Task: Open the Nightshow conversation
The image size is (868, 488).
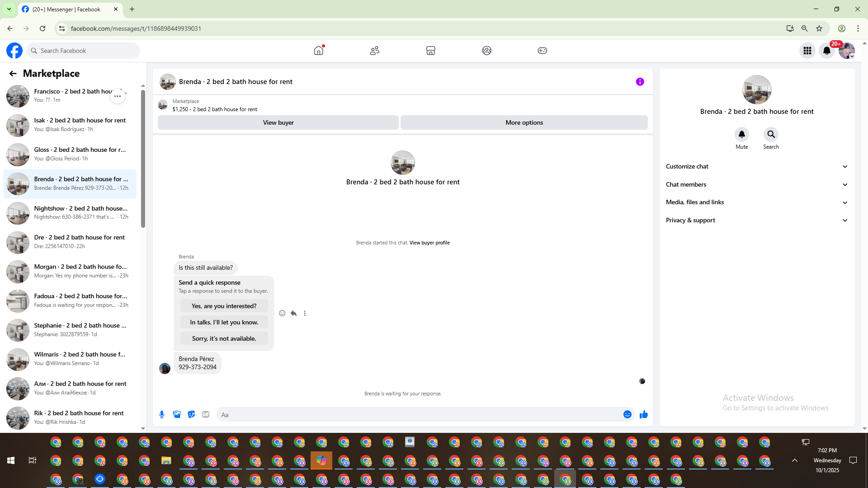Action: [x=70, y=213]
